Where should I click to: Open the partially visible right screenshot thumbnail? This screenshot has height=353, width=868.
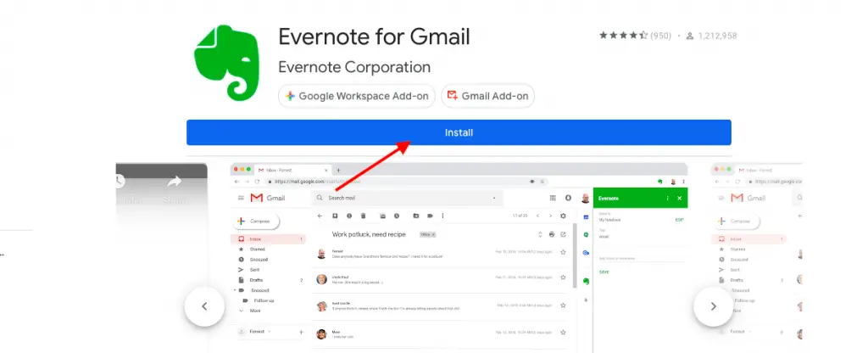756,258
